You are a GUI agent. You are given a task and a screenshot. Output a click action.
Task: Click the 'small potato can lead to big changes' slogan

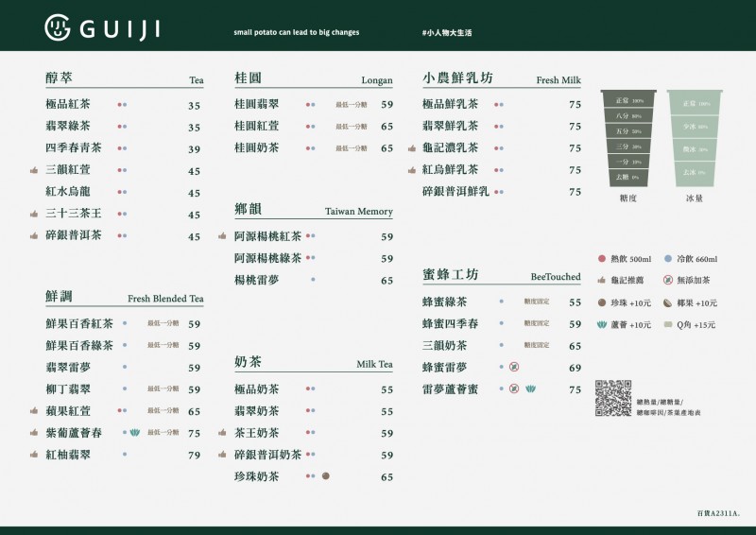tap(297, 32)
